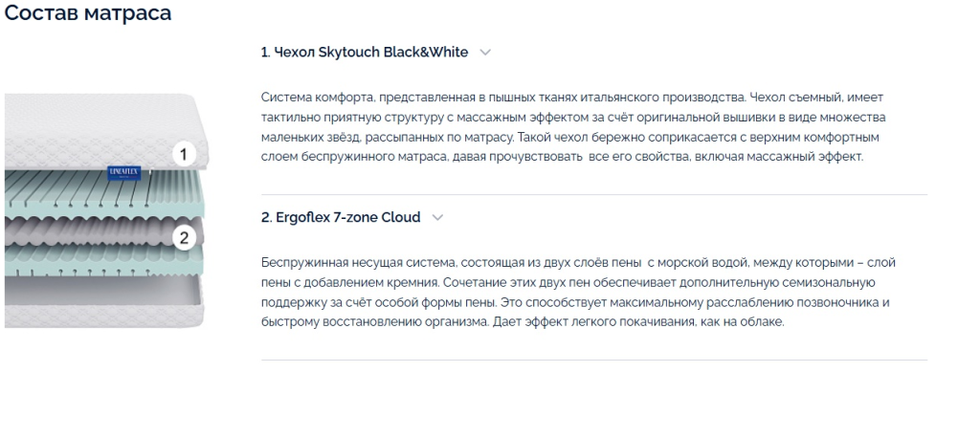Click the Lineaflex blue label on mattress

(124, 173)
